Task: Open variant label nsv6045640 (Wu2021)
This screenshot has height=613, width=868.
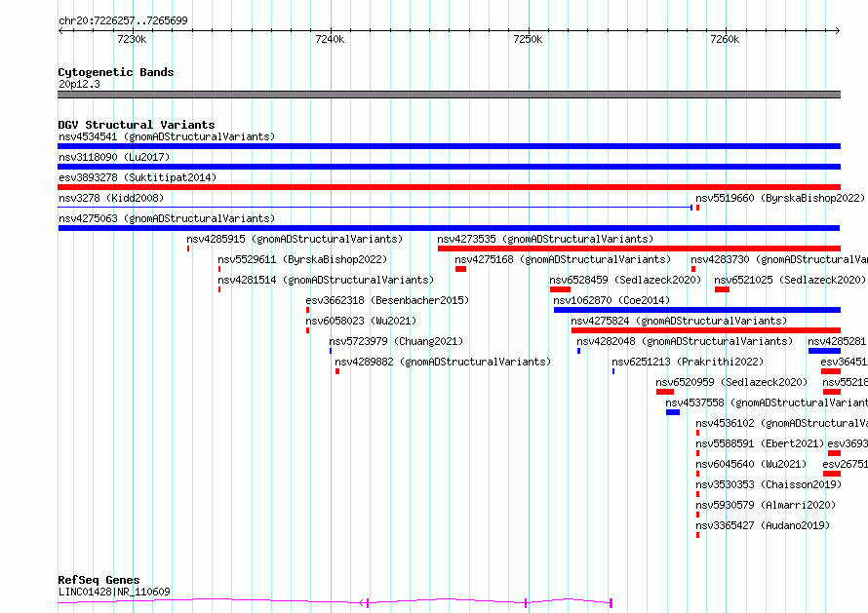Action: pos(751,464)
